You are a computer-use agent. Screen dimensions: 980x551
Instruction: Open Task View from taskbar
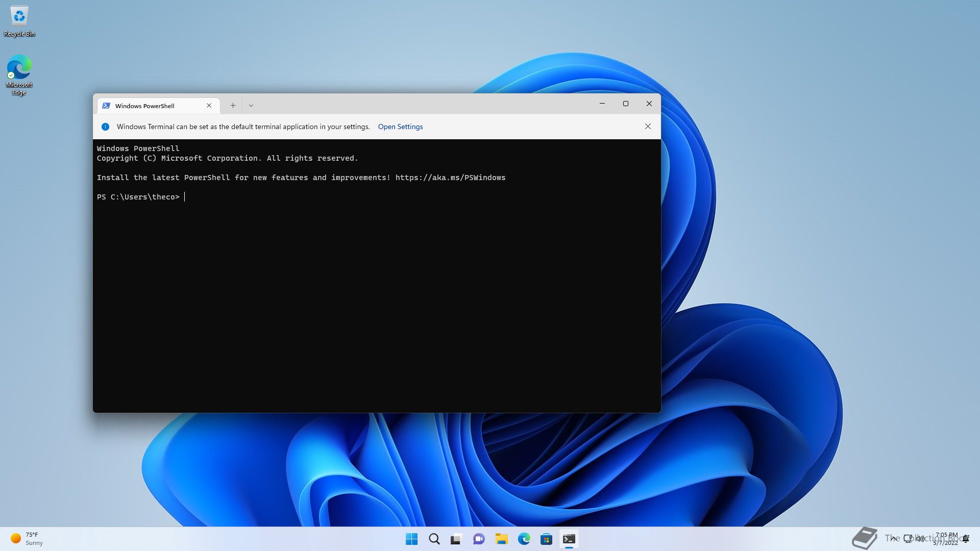pyautogui.click(x=456, y=539)
